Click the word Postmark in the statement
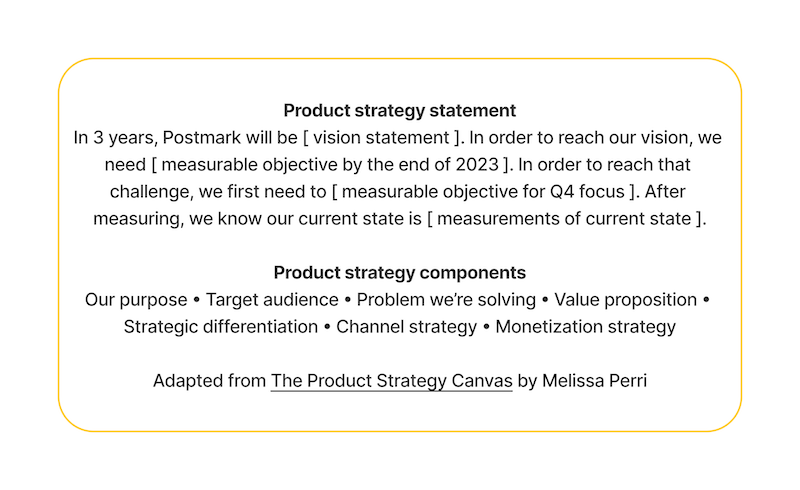Screen dimensions: 800x490 pyautogui.click(x=202, y=138)
